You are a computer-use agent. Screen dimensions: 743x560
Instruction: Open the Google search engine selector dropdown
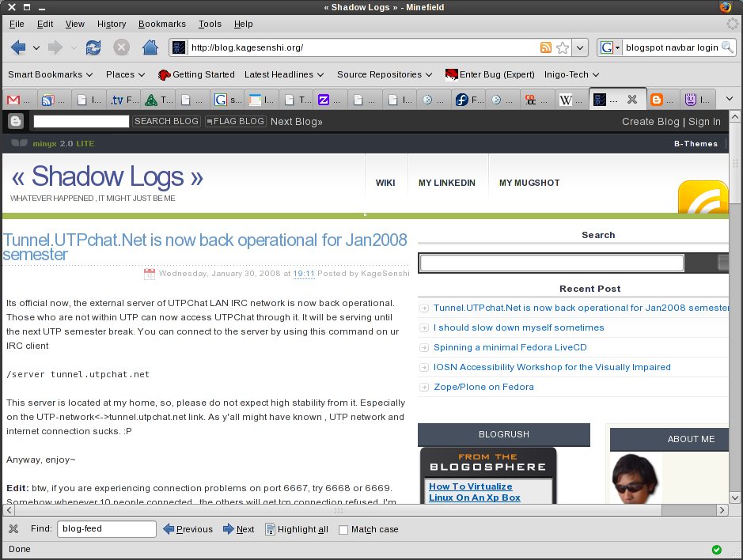tap(610, 47)
